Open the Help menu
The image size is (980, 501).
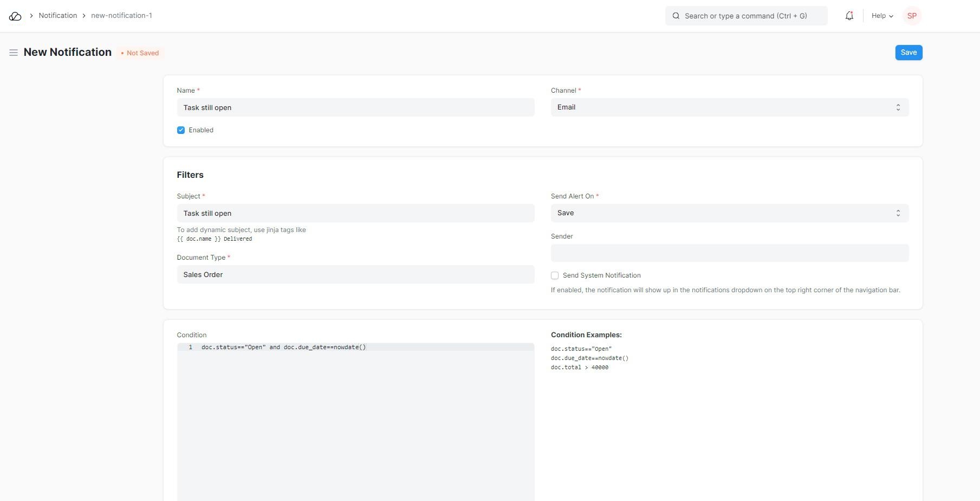click(882, 16)
